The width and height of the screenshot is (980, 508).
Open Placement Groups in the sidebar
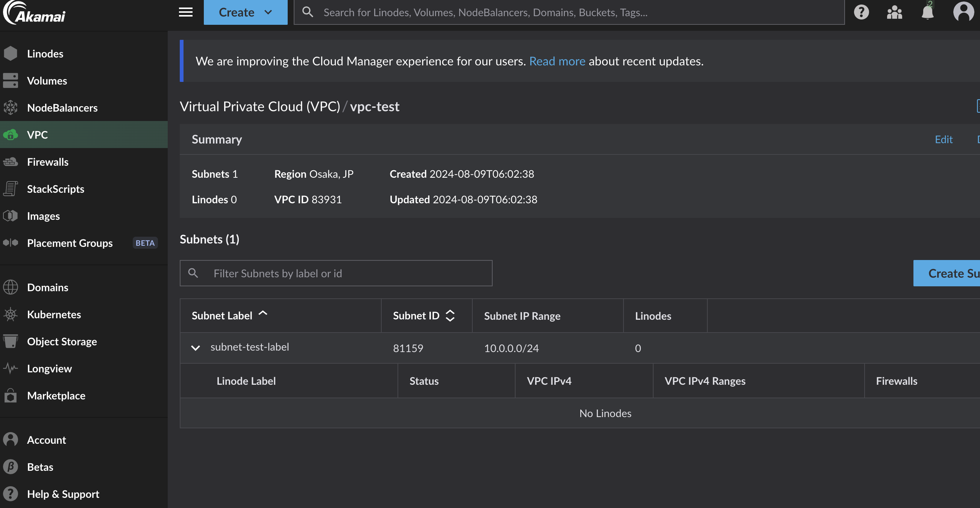(x=70, y=243)
